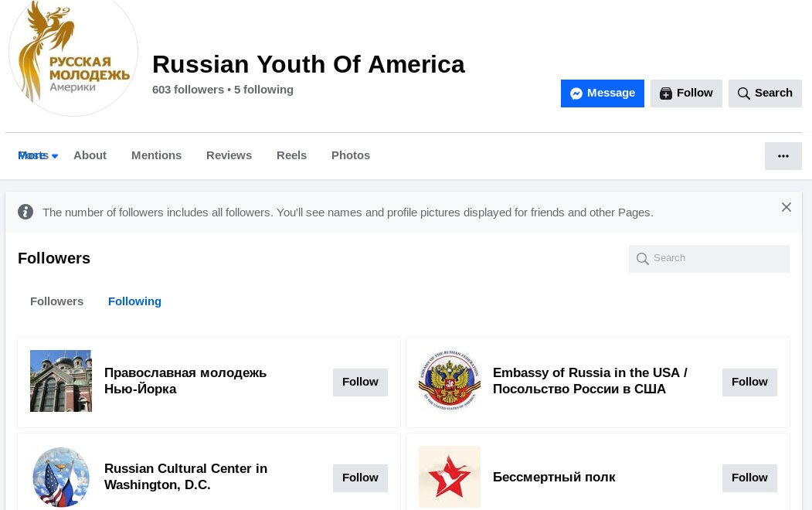Viewport: 812px width, 510px height.
Task: Switch to the About tab
Action: pos(90,155)
